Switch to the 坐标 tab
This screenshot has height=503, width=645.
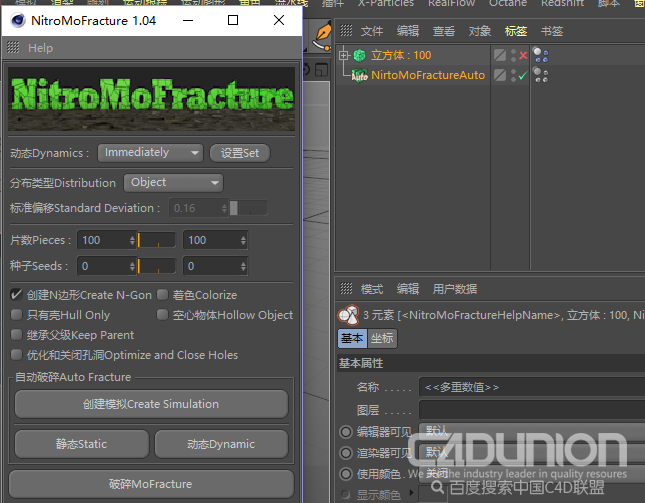pyautogui.click(x=382, y=338)
